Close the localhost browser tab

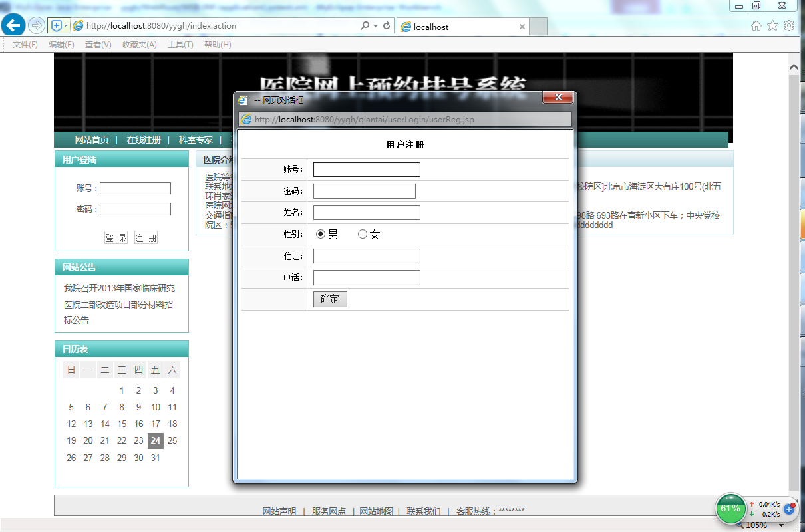(522, 27)
